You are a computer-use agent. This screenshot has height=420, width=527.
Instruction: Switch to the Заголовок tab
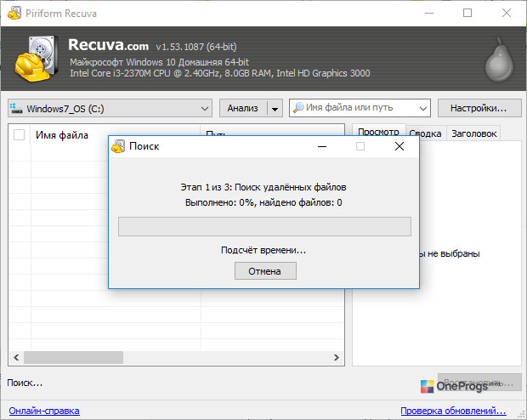[473, 133]
